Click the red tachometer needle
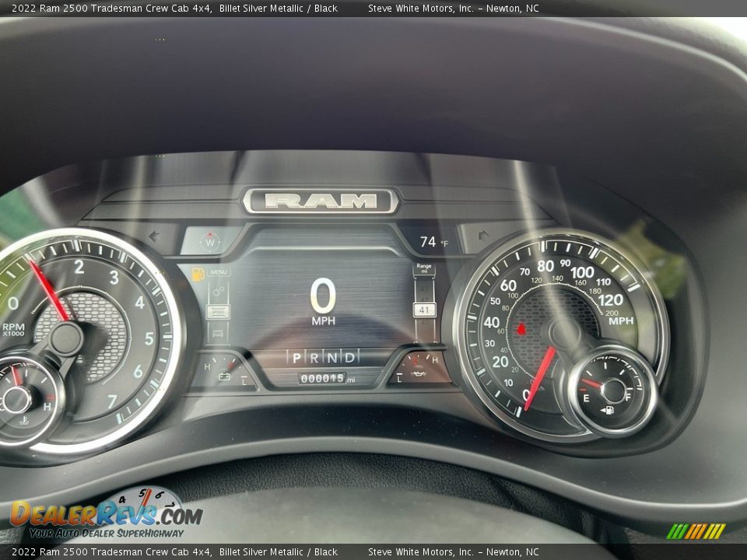The width and height of the screenshot is (747, 560). tap(48, 291)
